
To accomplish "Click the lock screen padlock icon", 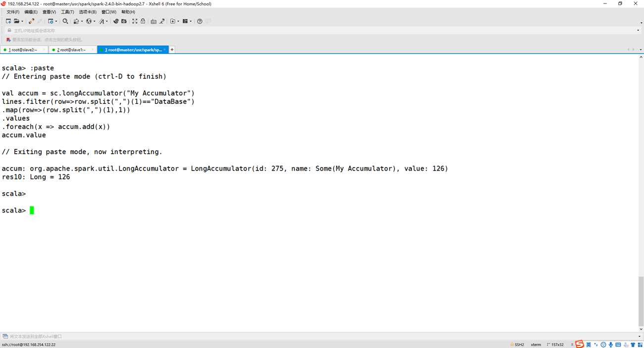I will (143, 21).
